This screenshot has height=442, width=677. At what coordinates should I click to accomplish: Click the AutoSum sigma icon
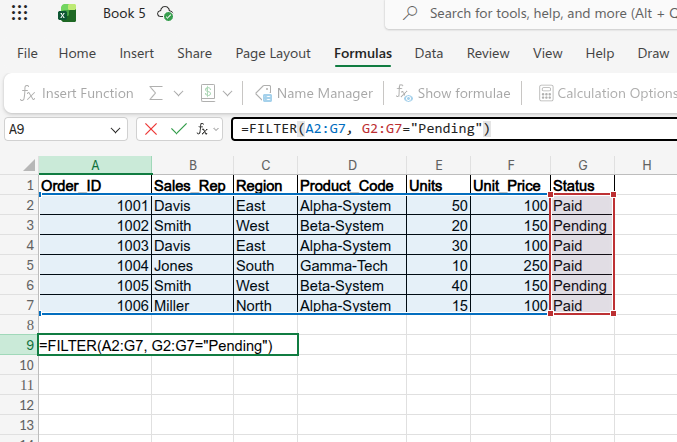pyautogui.click(x=156, y=93)
